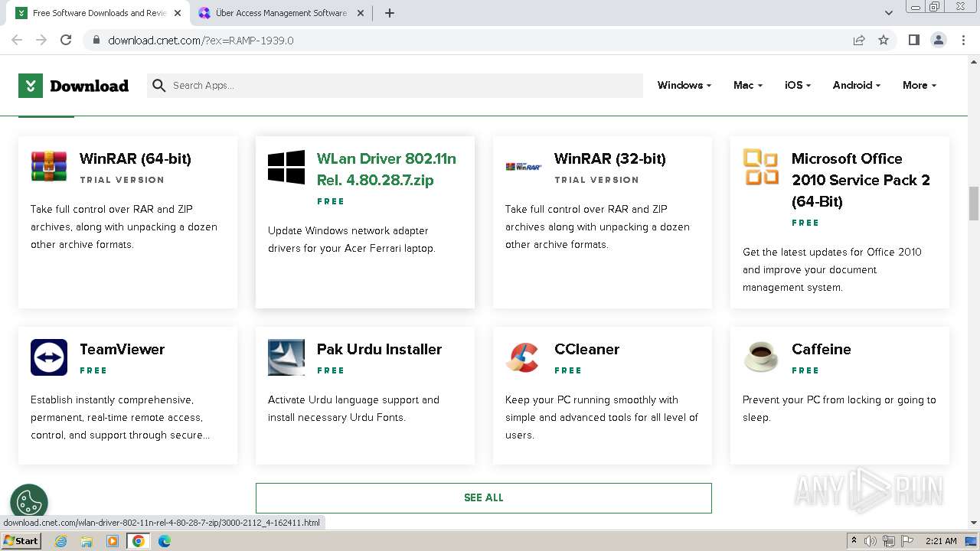The width and height of the screenshot is (980, 551).
Task: Click the Download site logo
Action: click(x=73, y=86)
